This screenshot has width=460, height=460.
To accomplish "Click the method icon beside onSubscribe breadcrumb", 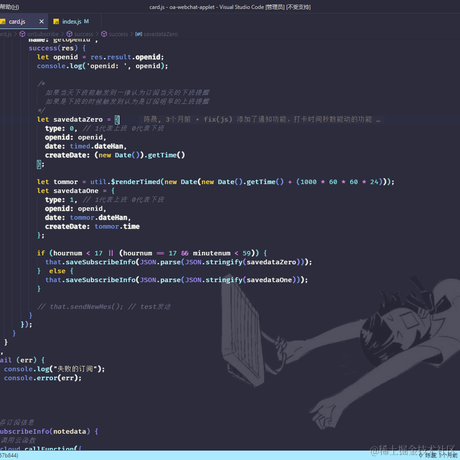I will coord(22,34).
